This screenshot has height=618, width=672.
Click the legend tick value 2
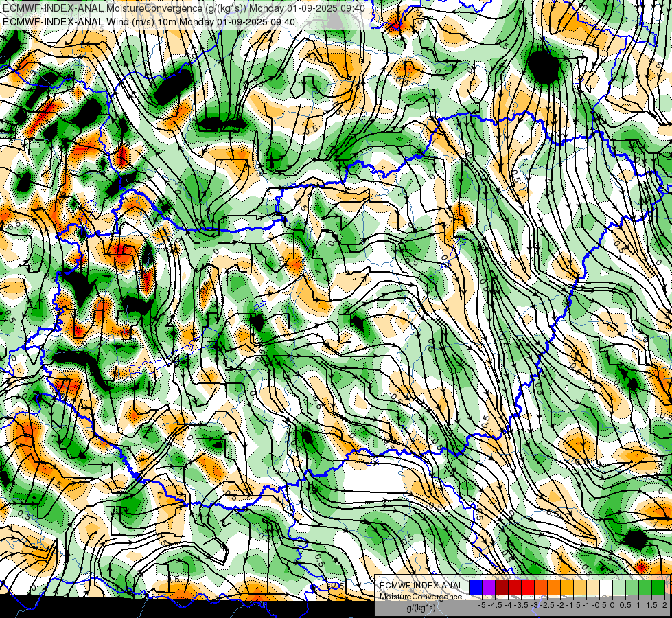click(x=664, y=605)
